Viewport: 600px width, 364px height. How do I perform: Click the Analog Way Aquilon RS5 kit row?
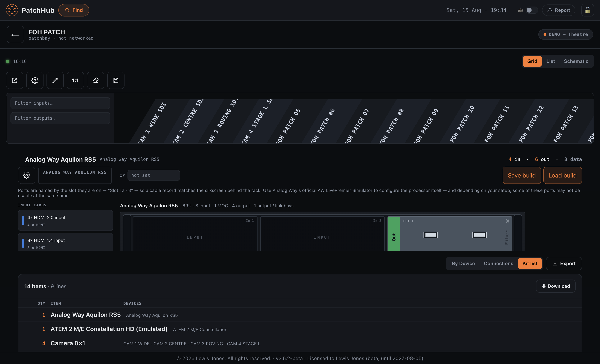pos(300,315)
